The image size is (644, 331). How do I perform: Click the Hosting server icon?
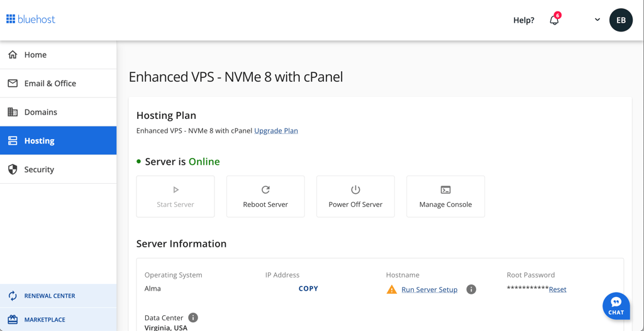tap(13, 140)
